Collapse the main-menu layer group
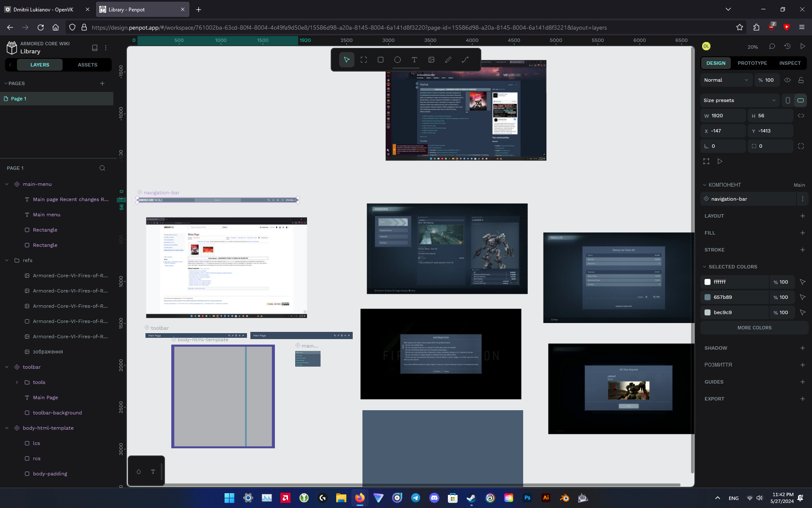 7,184
